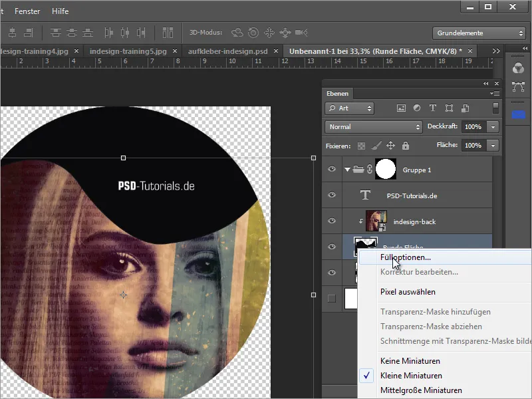The width and height of the screenshot is (532, 399).
Task: Close the aufkleber-indesign.psd tab
Action: [276, 51]
